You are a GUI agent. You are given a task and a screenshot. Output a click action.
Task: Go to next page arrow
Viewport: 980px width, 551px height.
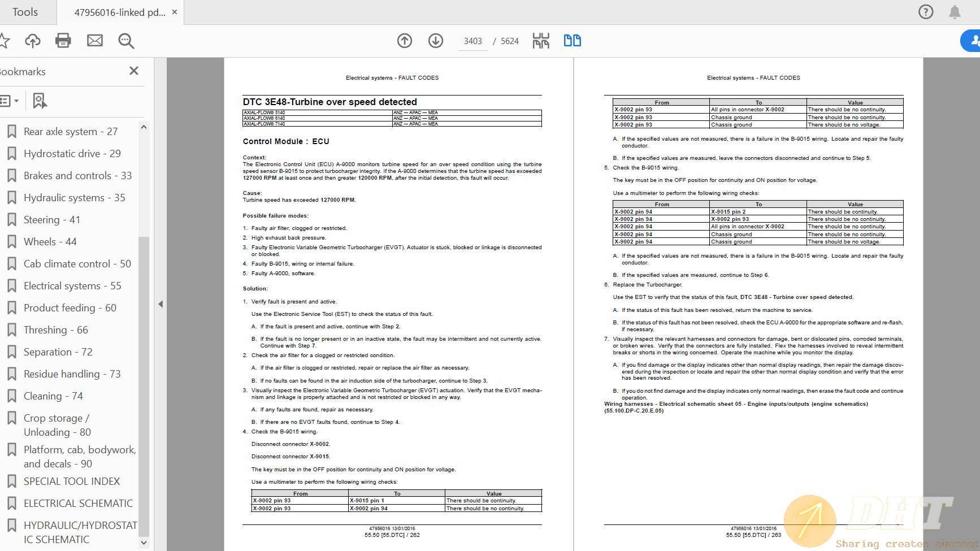pyautogui.click(x=436, y=41)
